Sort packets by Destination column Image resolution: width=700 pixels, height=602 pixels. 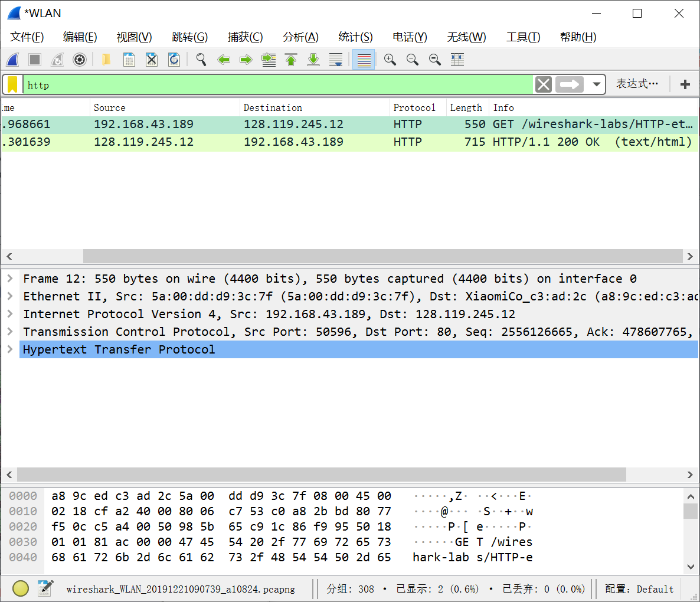315,107
